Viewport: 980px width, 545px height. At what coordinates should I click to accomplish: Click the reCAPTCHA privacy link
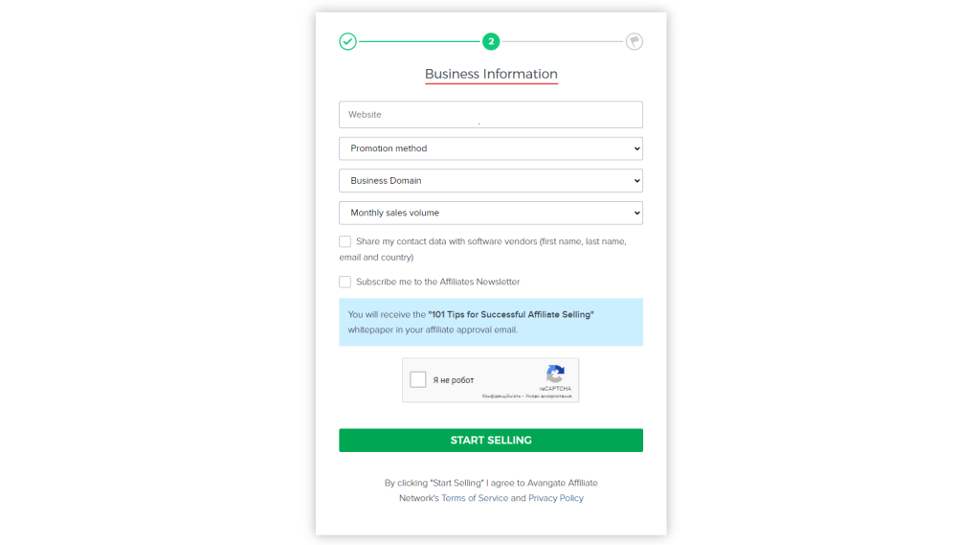501,396
